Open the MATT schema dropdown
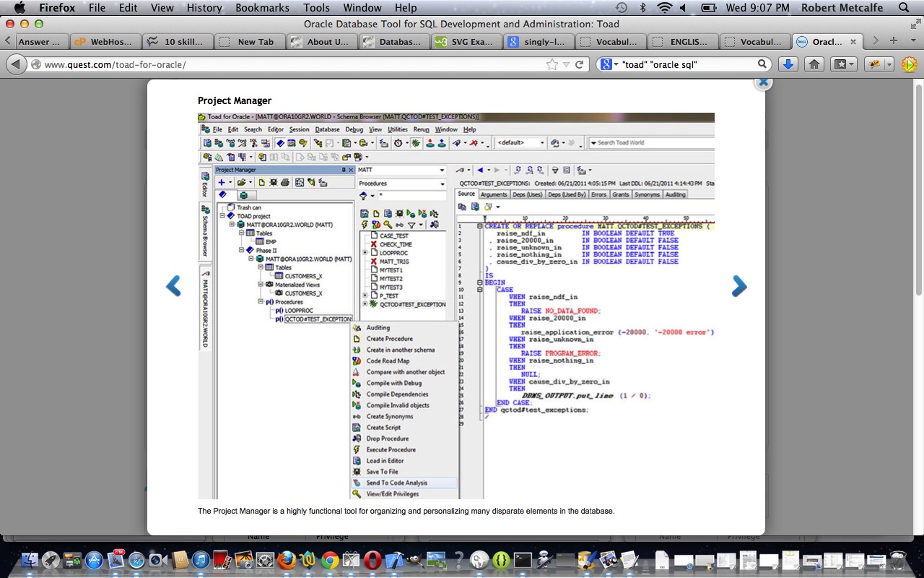 click(442, 170)
